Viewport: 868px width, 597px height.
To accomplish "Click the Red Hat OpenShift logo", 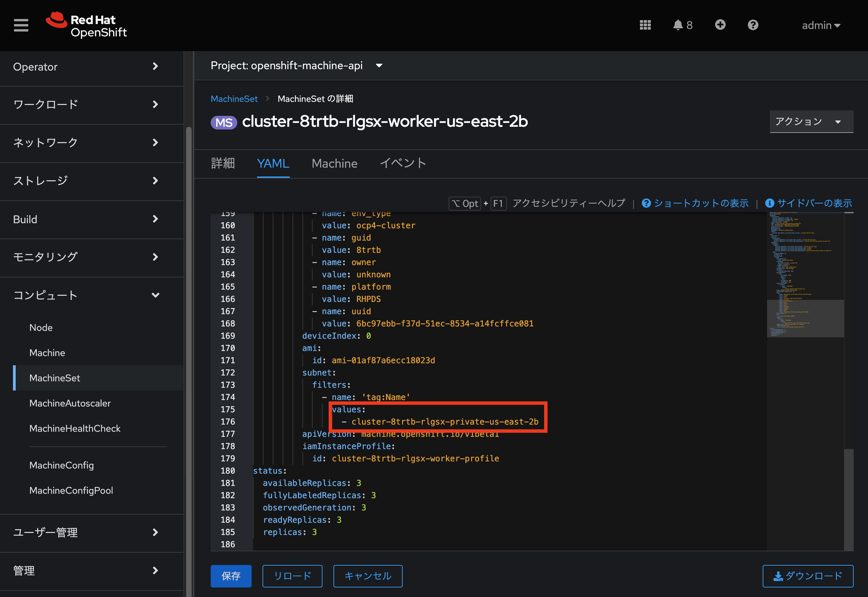I will tap(87, 25).
